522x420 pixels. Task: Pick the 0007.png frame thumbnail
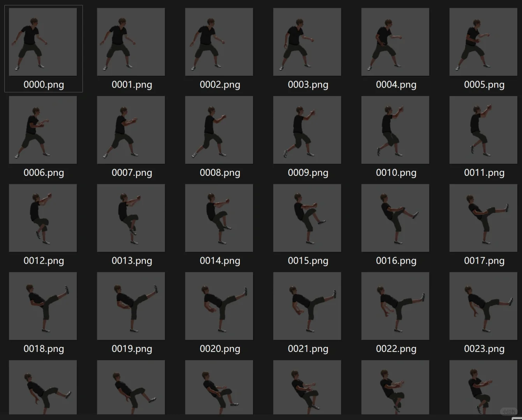131,130
